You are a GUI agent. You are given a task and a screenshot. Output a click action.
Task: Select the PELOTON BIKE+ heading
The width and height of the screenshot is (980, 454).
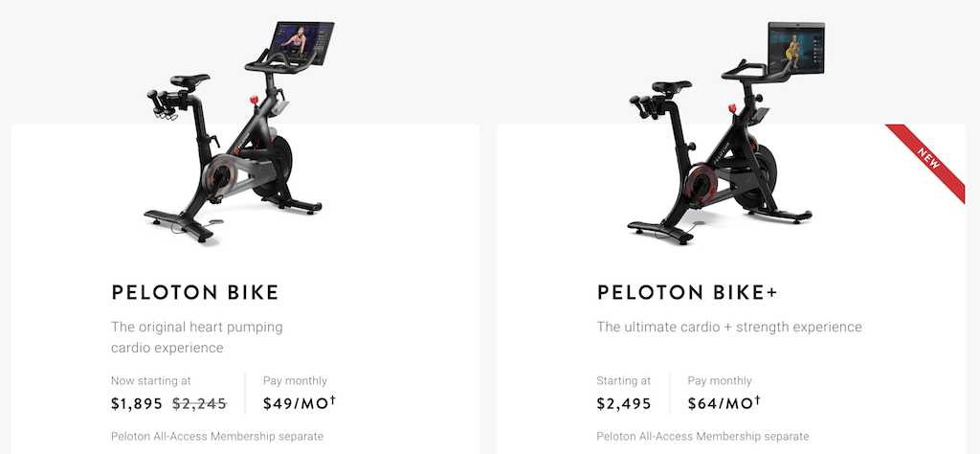[687, 293]
